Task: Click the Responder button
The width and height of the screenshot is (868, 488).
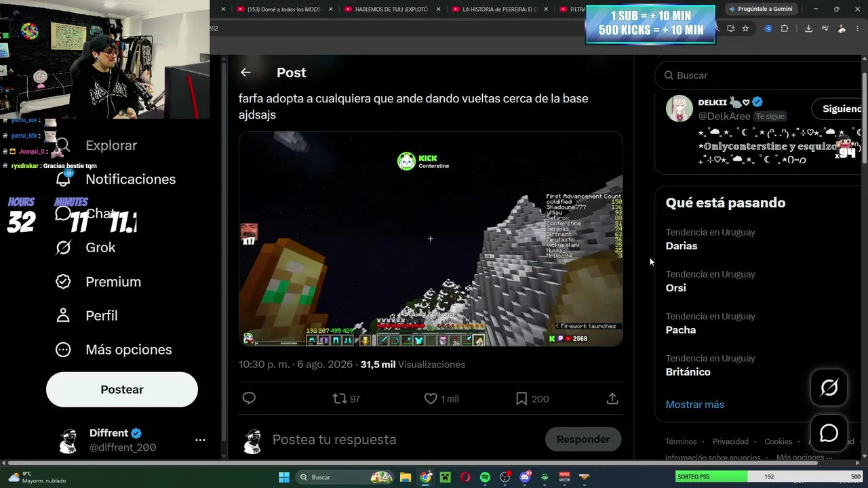Action: (x=583, y=439)
